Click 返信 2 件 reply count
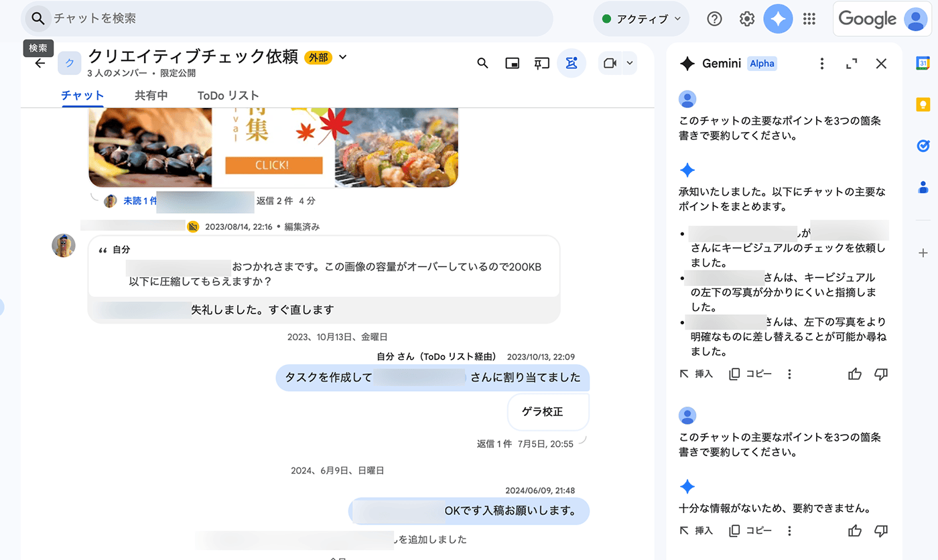 point(275,201)
